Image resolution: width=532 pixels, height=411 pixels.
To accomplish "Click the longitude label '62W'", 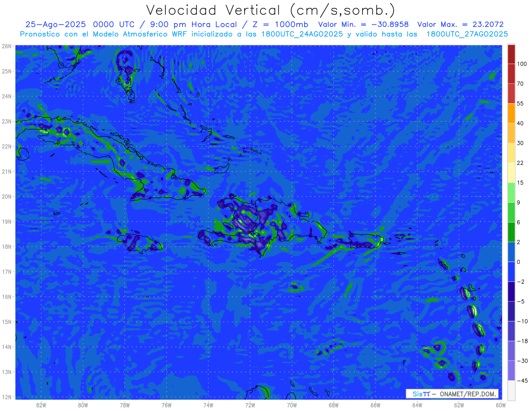I will [x=458, y=405].
